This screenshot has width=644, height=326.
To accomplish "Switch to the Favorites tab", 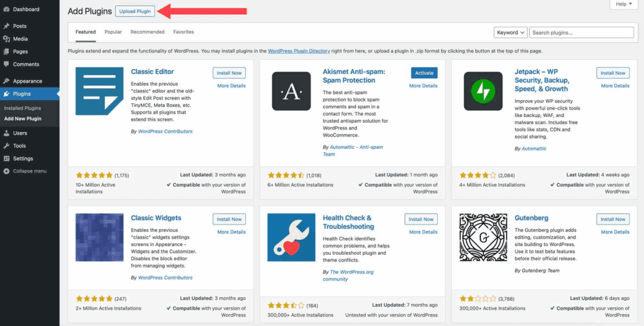I will point(184,32).
